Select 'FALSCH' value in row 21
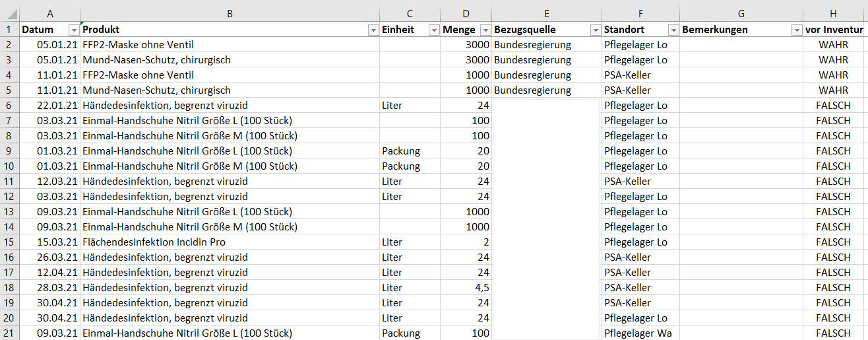Screen dimensions: 868x340 pyautogui.click(x=834, y=333)
